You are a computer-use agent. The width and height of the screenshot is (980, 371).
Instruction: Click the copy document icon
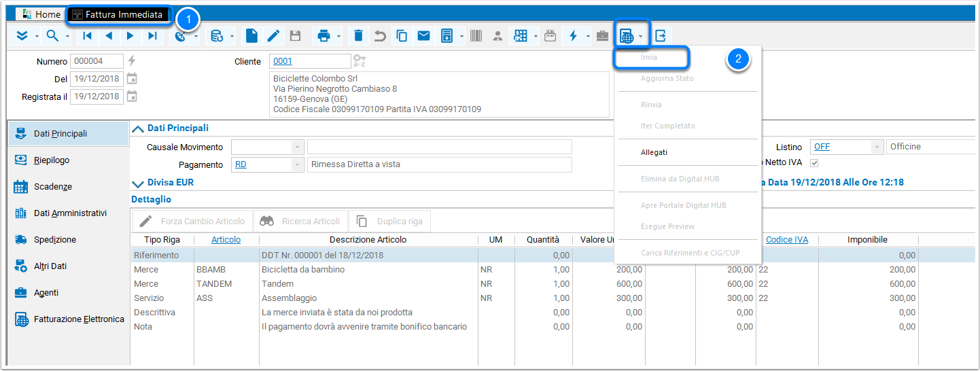402,36
